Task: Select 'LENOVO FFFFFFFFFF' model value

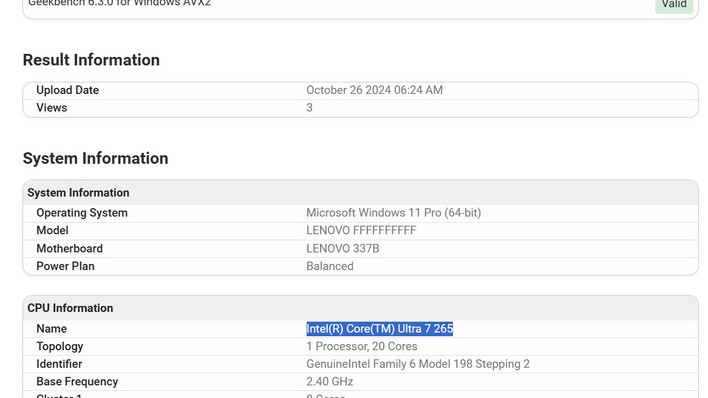Action: pos(361,230)
